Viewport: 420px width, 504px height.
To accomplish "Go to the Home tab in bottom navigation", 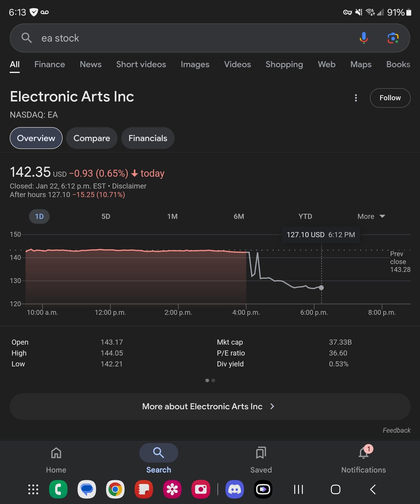I will click(56, 460).
